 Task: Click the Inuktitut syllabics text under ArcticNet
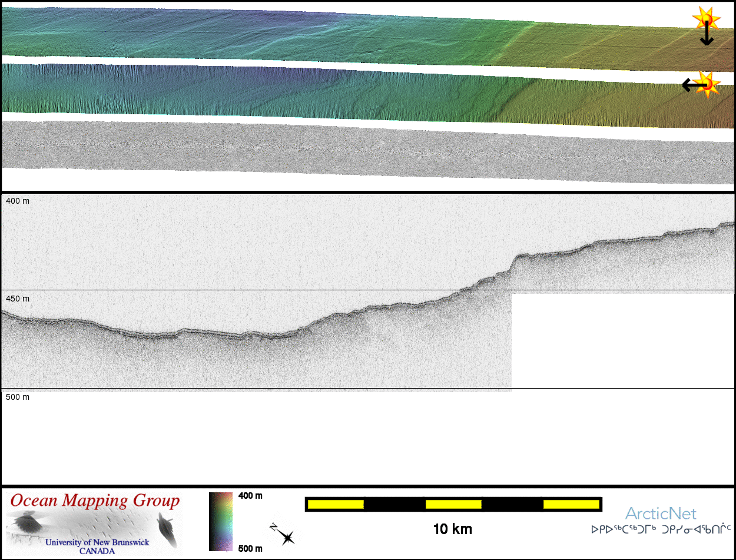(x=660, y=529)
